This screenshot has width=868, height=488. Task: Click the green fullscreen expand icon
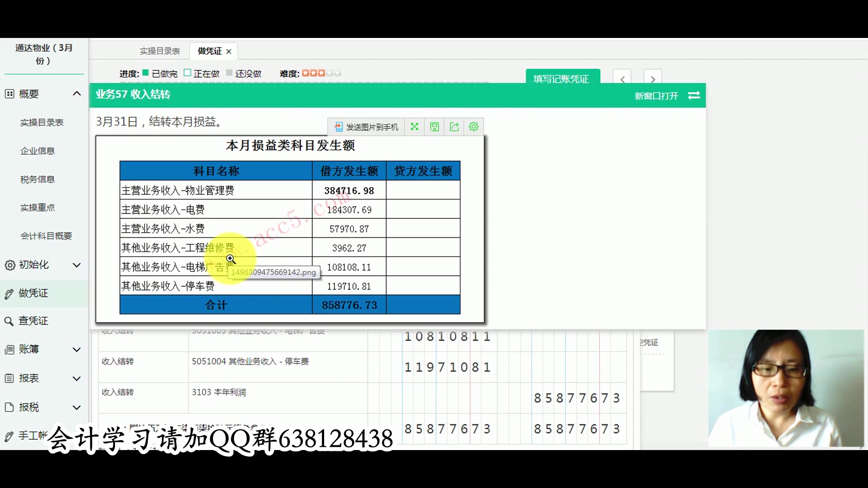tap(415, 127)
